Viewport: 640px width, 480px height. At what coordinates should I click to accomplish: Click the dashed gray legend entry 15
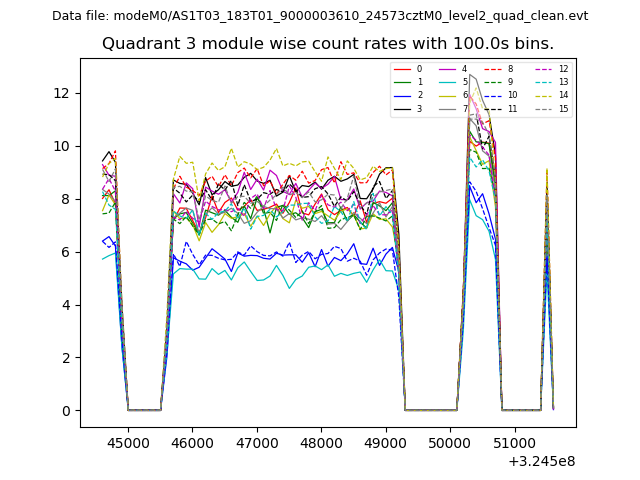(549, 108)
